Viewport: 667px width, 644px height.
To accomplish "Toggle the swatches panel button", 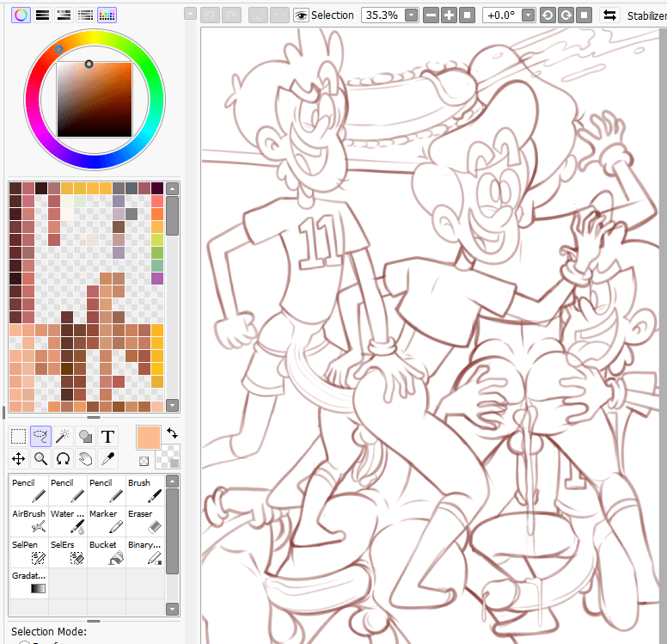I will (x=107, y=15).
